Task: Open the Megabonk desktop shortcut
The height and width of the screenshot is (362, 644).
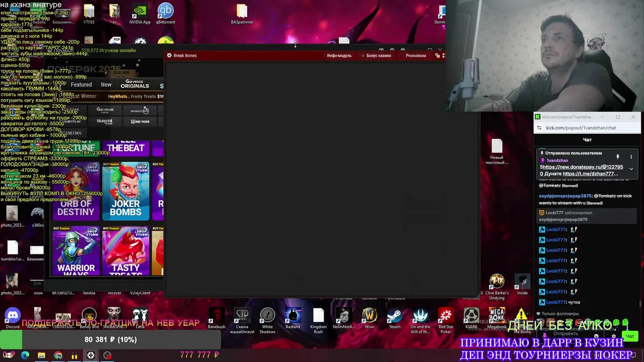Action: [497, 319]
